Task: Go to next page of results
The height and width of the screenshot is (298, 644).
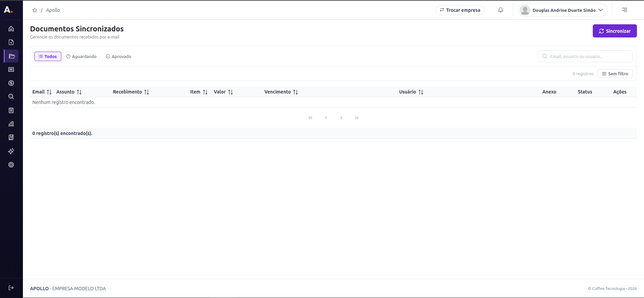Action: pos(341,118)
